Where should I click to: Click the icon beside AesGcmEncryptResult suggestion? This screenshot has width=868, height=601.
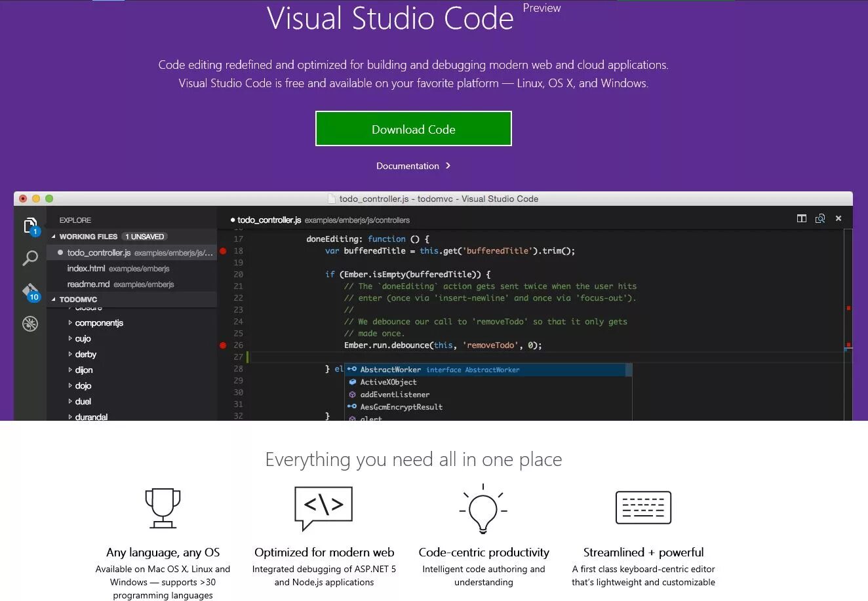[352, 407]
